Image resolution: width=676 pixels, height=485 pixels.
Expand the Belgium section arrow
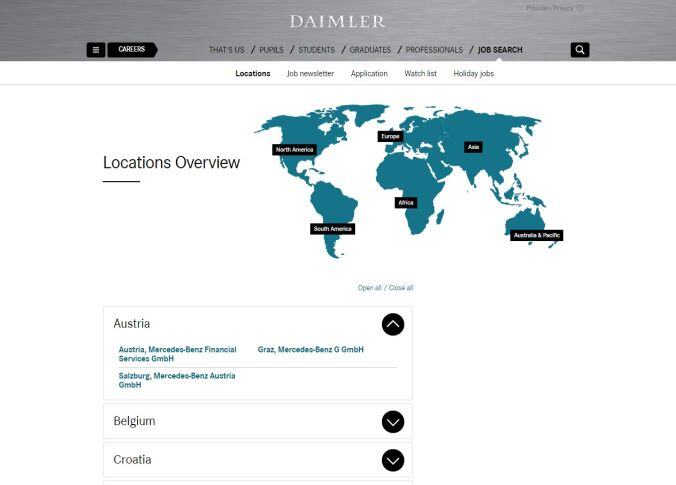click(393, 422)
